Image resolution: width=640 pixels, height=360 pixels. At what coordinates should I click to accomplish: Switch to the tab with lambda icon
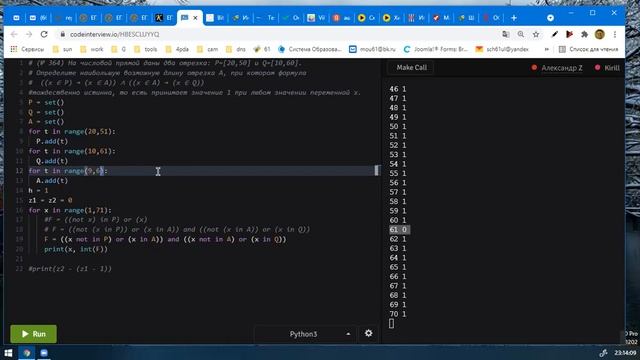point(164,18)
